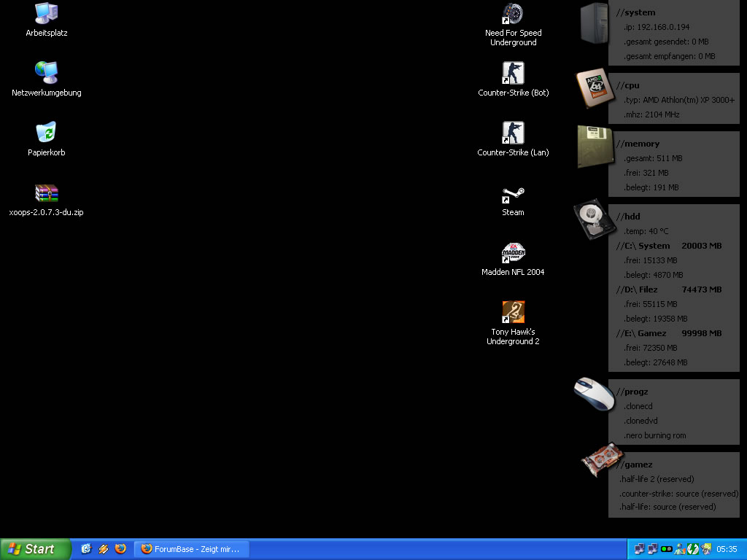This screenshot has width=747, height=560.
Task: Select the Need For Speed Underground shortcut
Action: [x=513, y=25]
